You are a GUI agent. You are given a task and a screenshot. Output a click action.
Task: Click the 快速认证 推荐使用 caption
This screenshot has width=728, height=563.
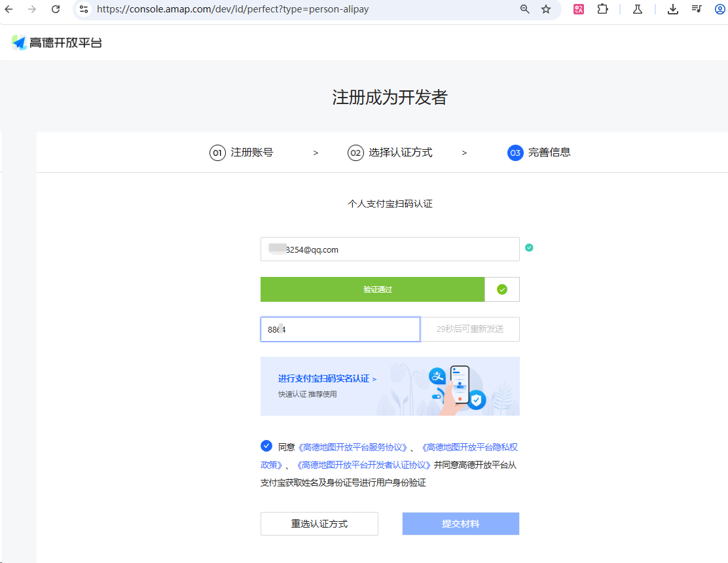[x=307, y=394]
